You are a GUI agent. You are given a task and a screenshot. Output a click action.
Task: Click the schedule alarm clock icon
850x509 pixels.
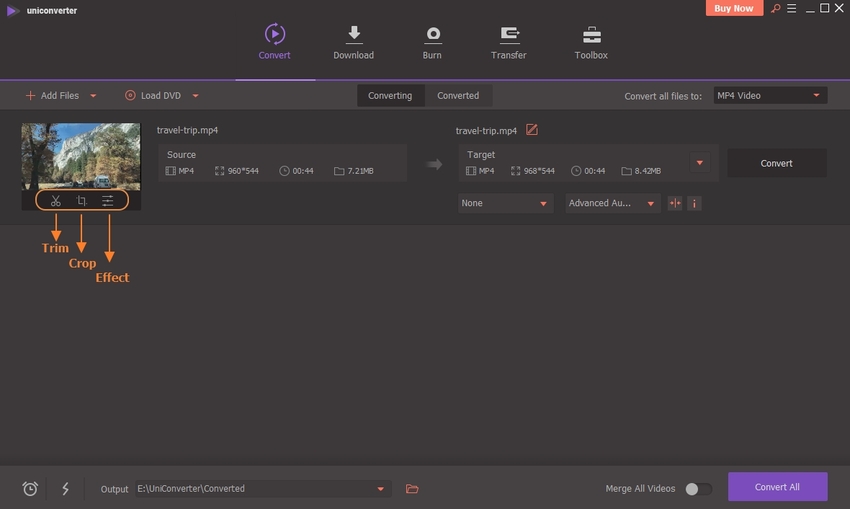30,489
